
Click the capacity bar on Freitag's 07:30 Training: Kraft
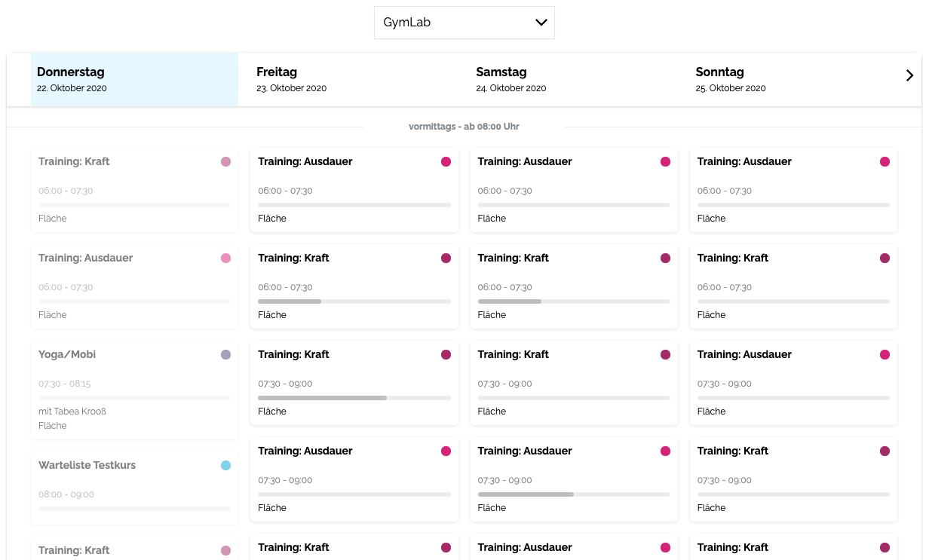click(354, 398)
